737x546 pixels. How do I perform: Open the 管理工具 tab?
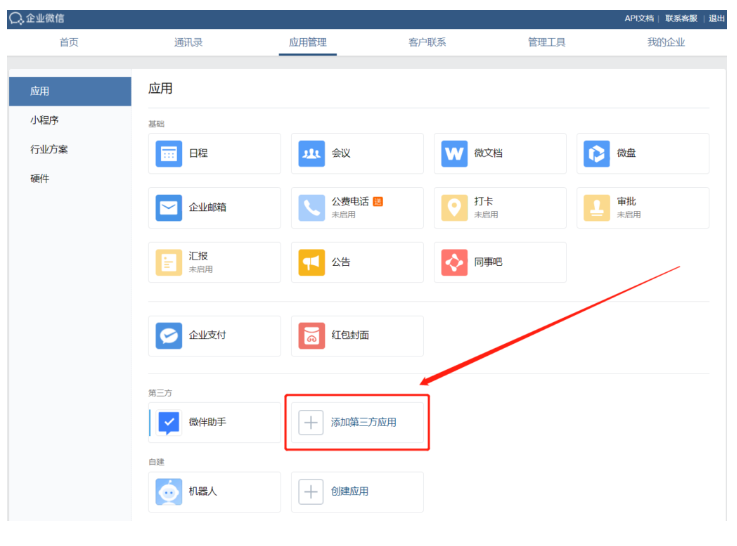pyautogui.click(x=547, y=42)
